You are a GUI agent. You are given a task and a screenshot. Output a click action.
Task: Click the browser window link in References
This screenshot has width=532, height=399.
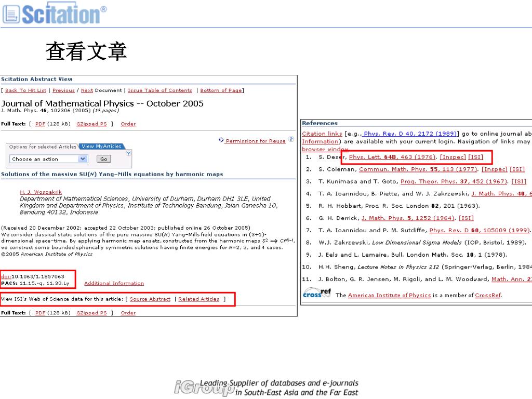point(325,149)
